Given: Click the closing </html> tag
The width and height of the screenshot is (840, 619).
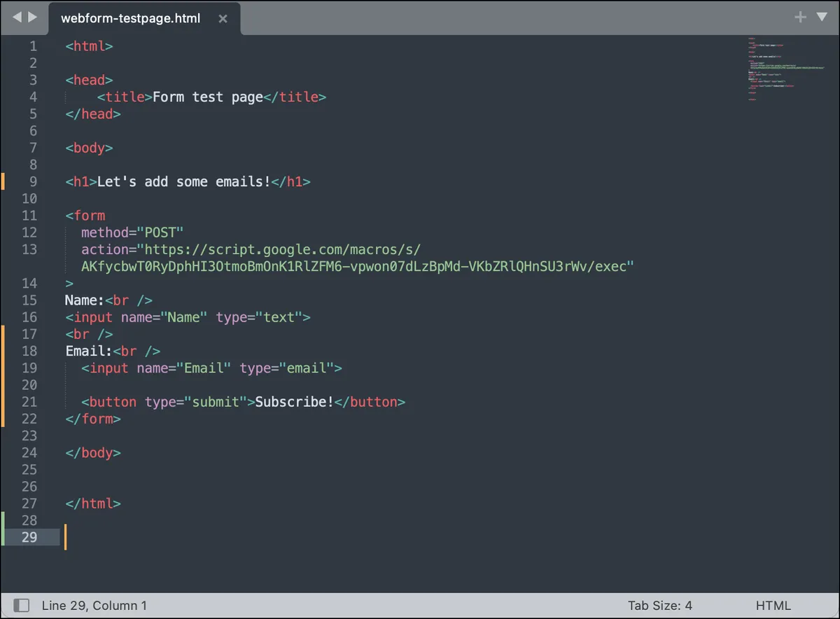Looking at the screenshot, I should tap(93, 503).
